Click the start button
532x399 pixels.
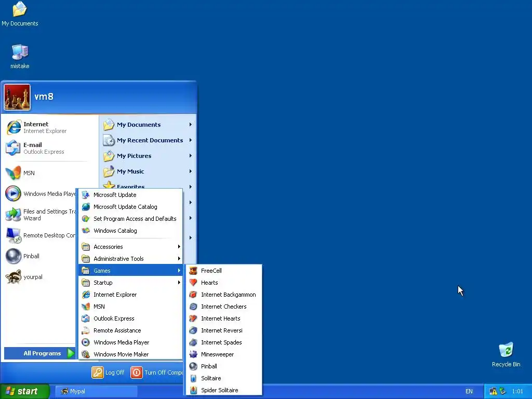(x=25, y=391)
